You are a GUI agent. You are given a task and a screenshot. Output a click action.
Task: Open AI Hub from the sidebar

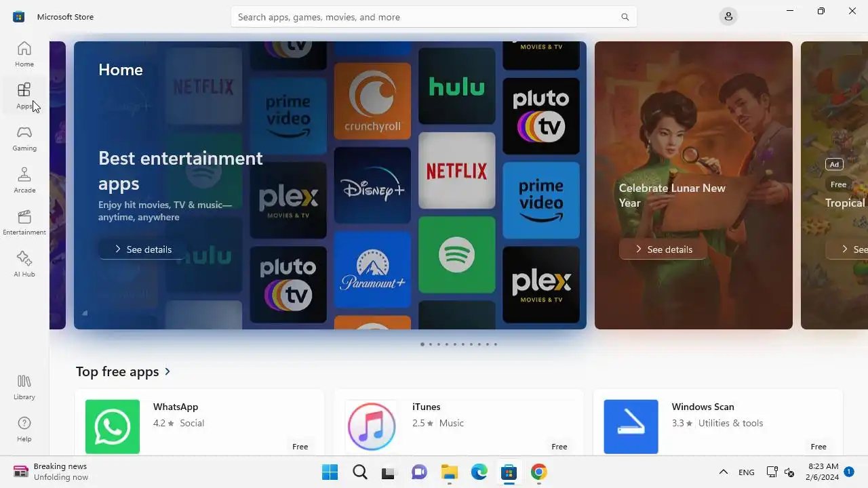coord(24,264)
